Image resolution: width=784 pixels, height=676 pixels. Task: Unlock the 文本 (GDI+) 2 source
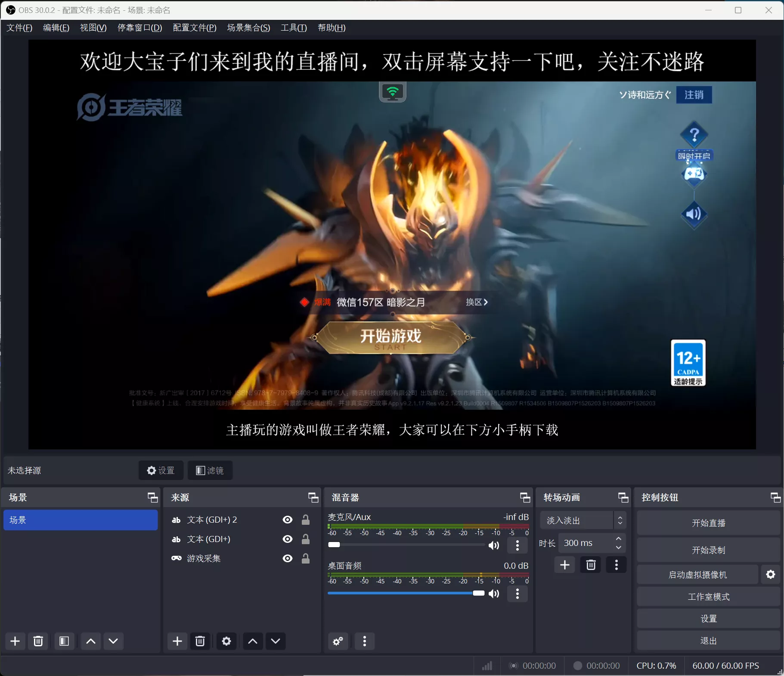306,520
